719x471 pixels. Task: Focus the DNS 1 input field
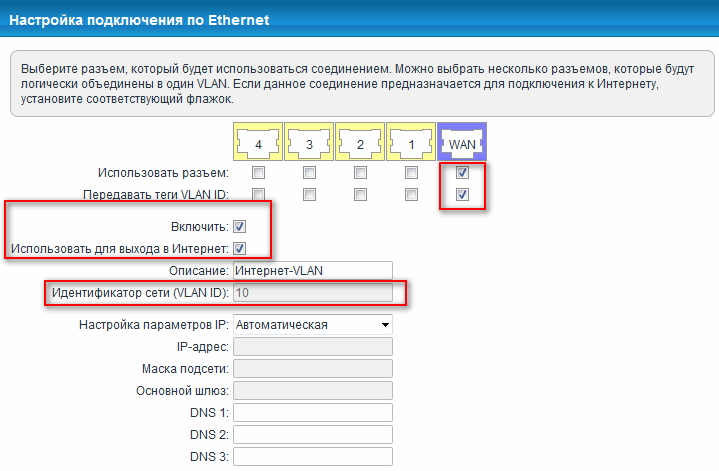(x=312, y=412)
